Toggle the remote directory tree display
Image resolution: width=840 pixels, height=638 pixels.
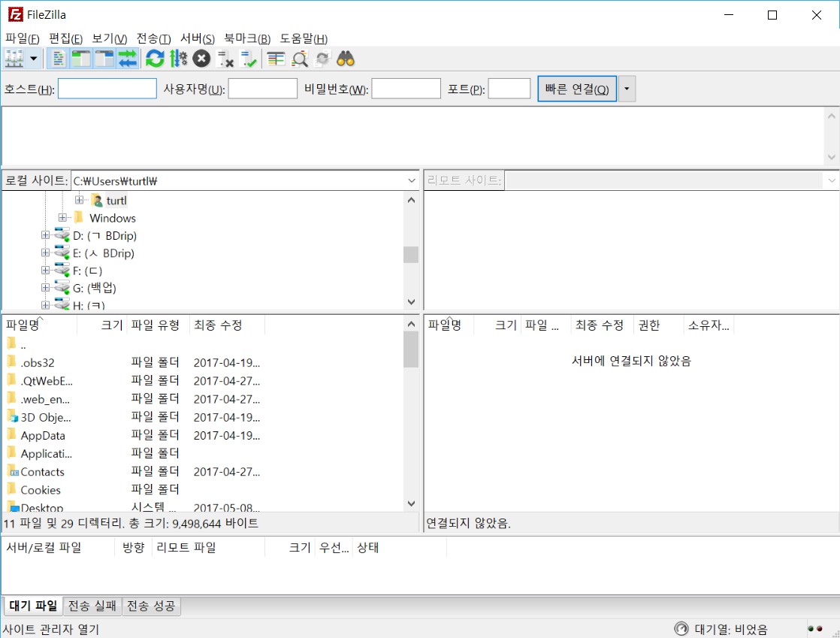(104, 59)
